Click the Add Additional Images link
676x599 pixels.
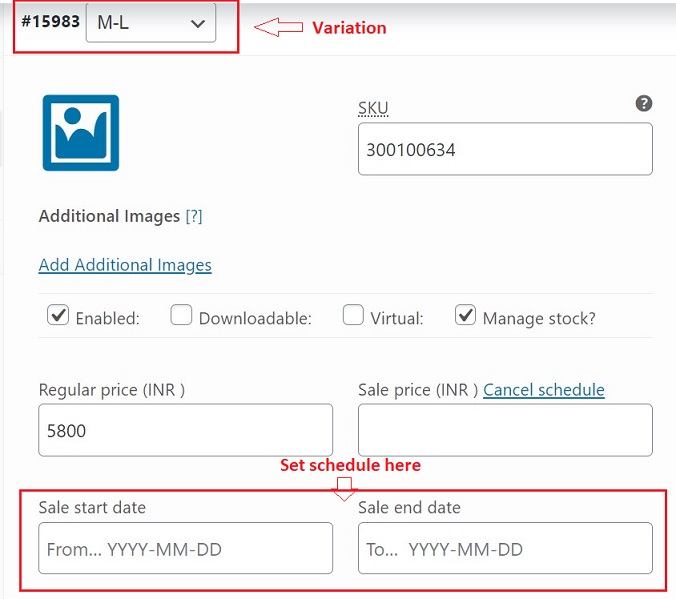125,265
